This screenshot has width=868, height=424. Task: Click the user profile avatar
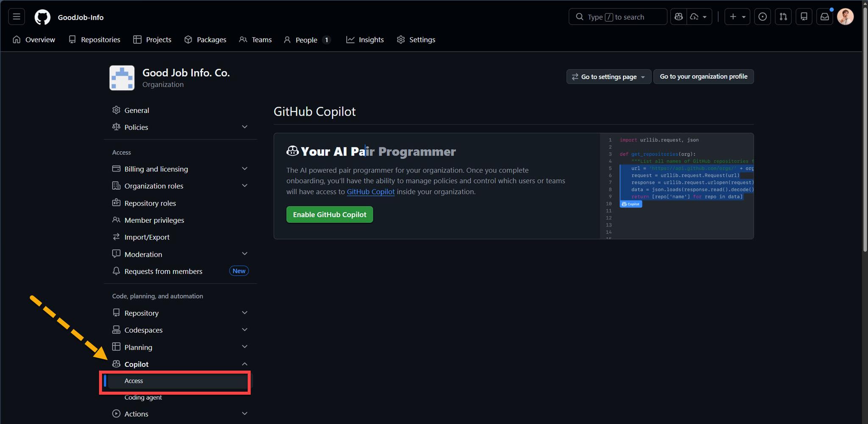click(845, 17)
